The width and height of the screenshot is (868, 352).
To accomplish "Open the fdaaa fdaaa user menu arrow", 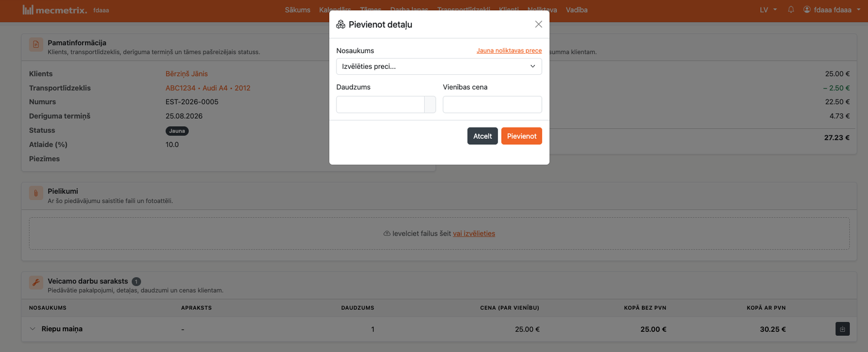I will [x=858, y=10].
